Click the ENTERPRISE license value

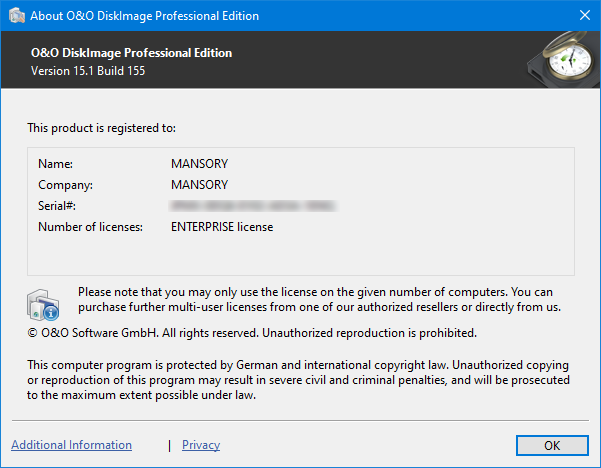[222, 227]
